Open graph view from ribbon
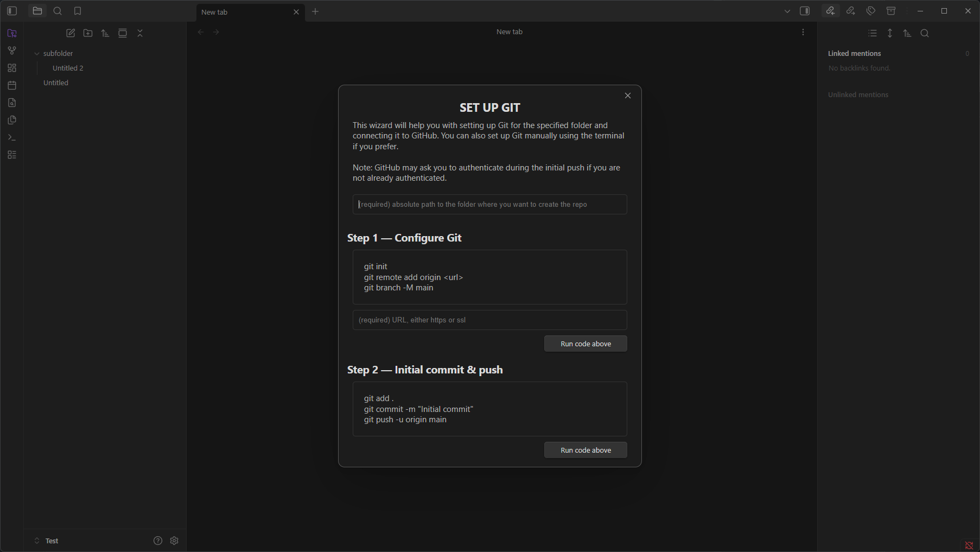 coord(12,50)
